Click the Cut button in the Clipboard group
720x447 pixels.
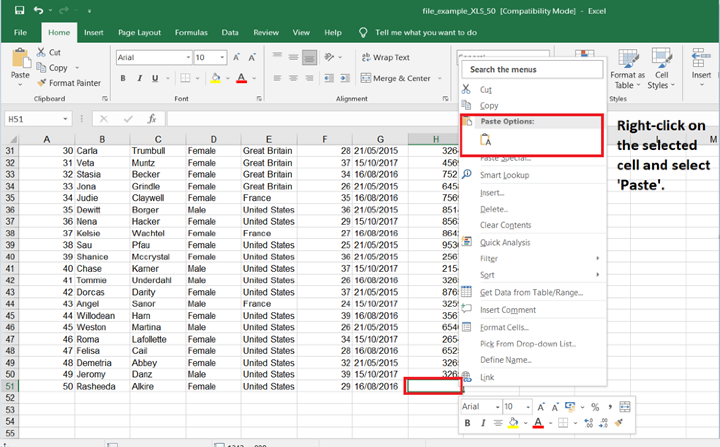[x=48, y=52]
